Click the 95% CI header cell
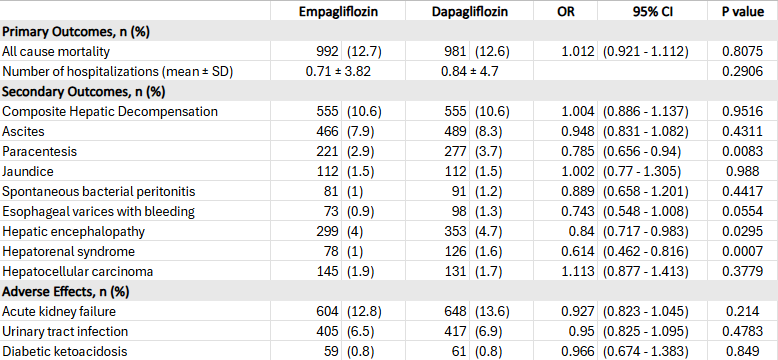Screen dimensions: 778x360 click(652, 12)
